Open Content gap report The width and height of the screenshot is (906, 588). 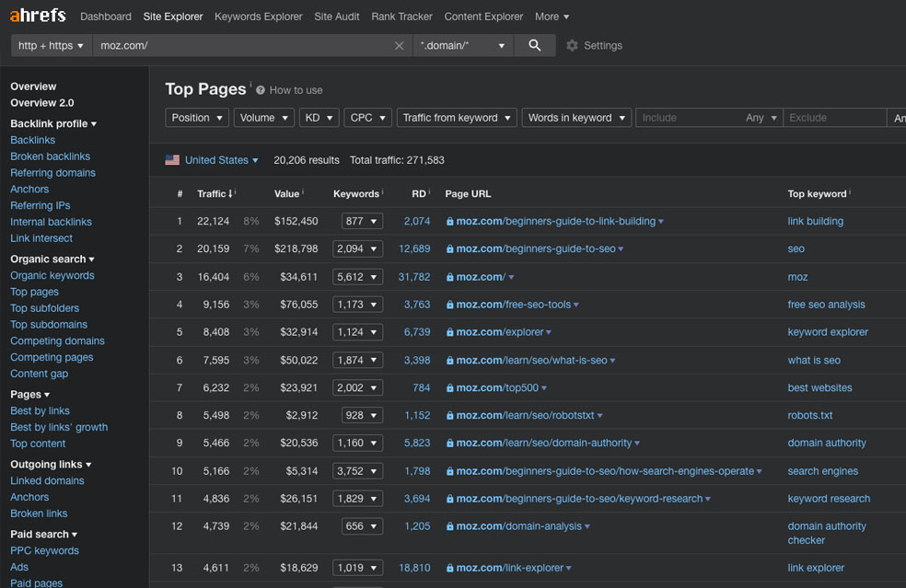point(40,374)
